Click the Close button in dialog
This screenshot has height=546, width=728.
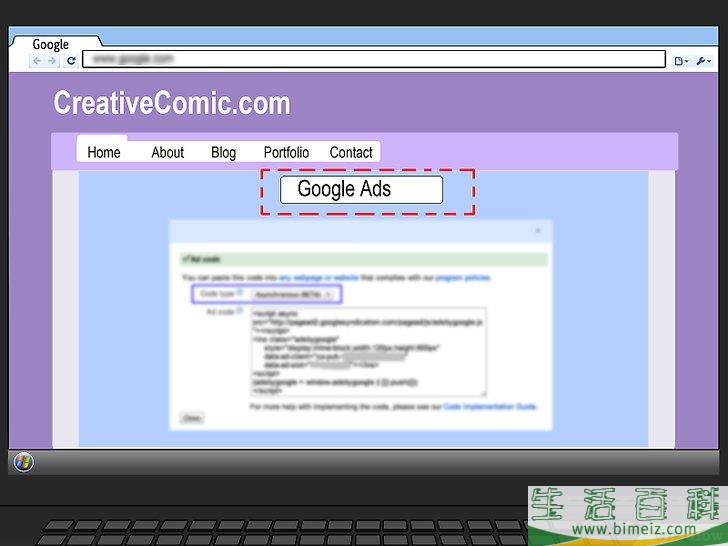coord(191,418)
